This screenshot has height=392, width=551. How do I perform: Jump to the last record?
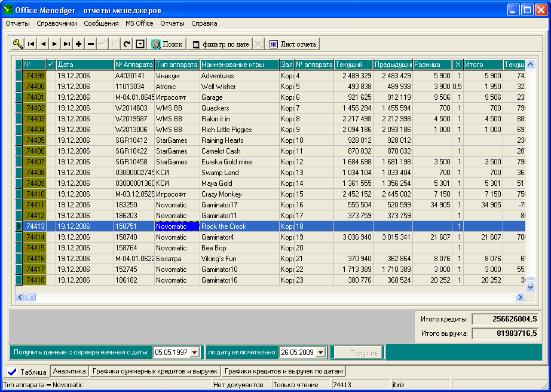[67, 44]
